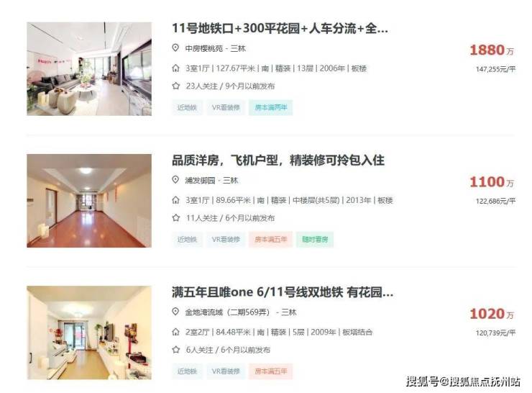This screenshot has width=532, height=393.
Task: View hallway photo of 1100万 listing
Action: click(x=89, y=201)
